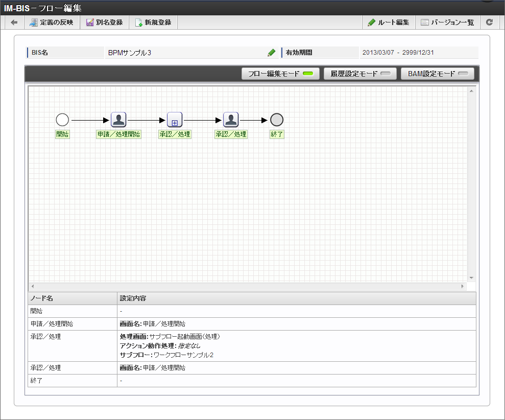Viewport: 505px width, 420px height.
Task: Click 新規登録 in toolbar
Action: pos(153,22)
